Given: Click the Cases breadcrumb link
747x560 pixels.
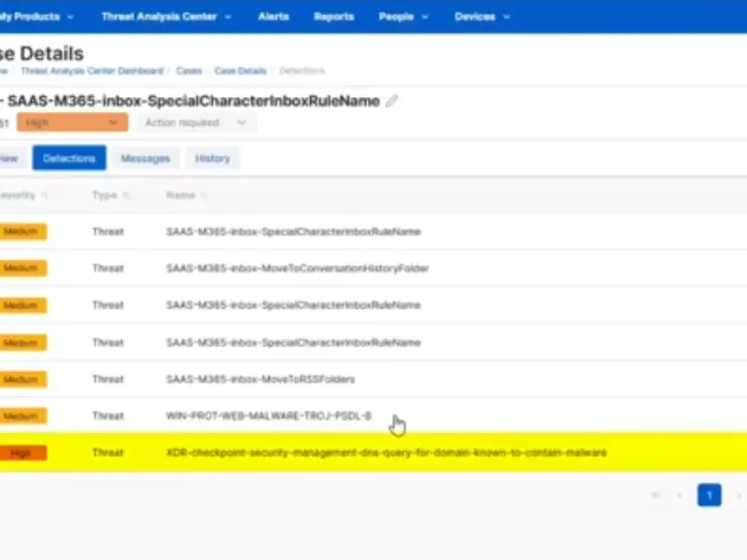Looking at the screenshot, I should pos(189,71).
